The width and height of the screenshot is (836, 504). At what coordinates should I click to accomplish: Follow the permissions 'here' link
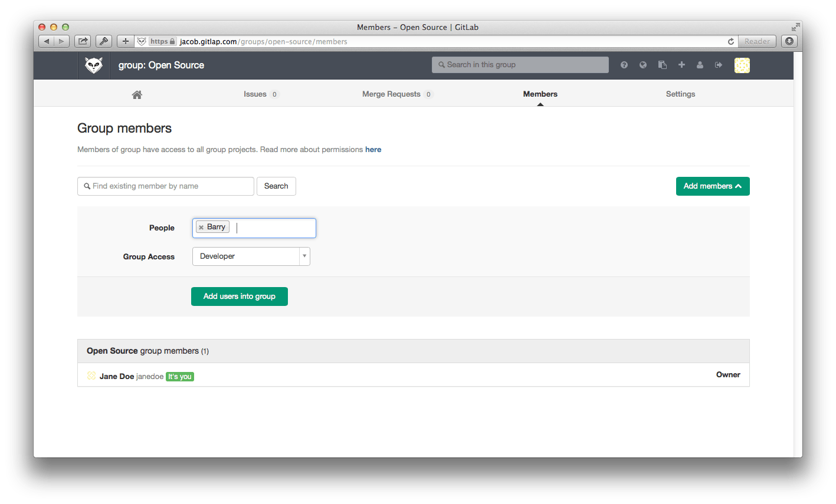pos(373,150)
